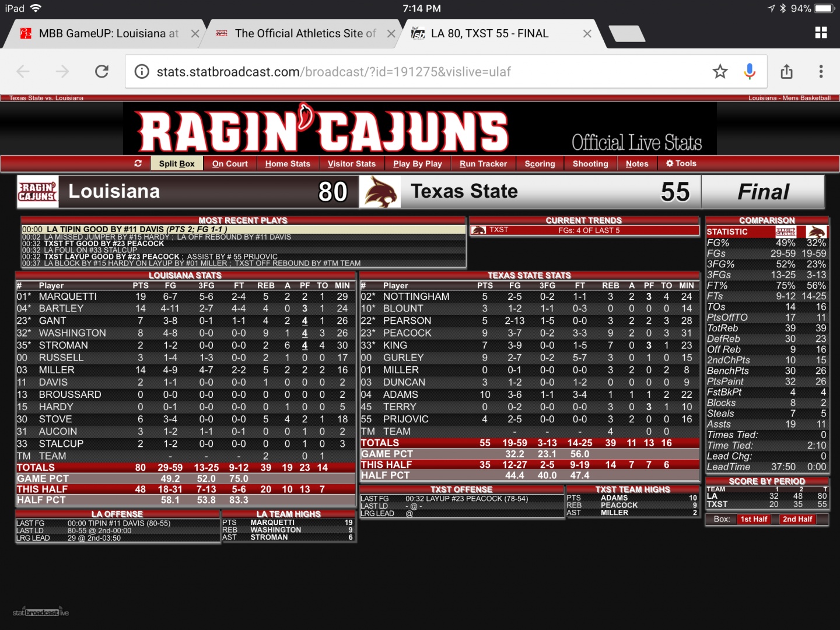This screenshot has width=840, height=630.
Task: Switch to the Play By Play view
Action: coord(417,164)
